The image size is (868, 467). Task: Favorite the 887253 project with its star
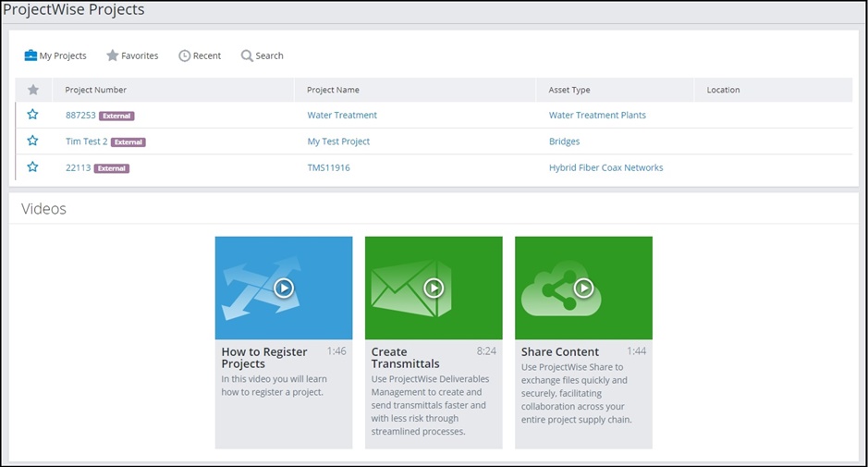point(32,115)
